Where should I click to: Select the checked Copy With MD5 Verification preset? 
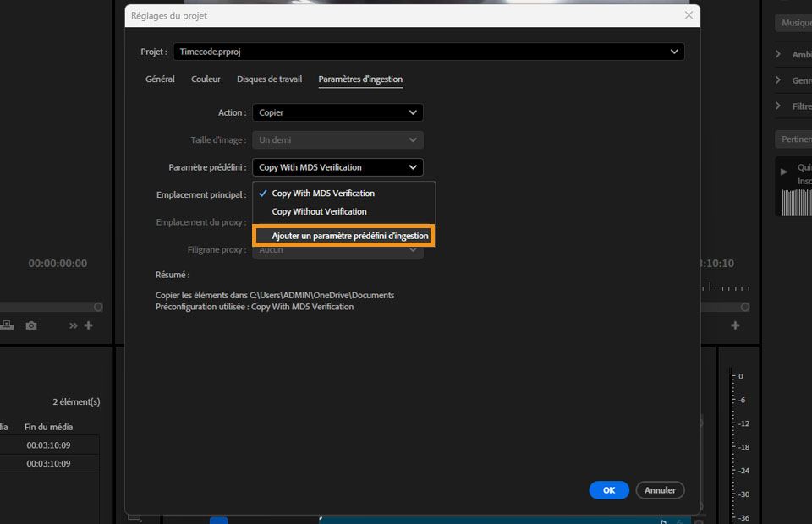[x=321, y=194]
